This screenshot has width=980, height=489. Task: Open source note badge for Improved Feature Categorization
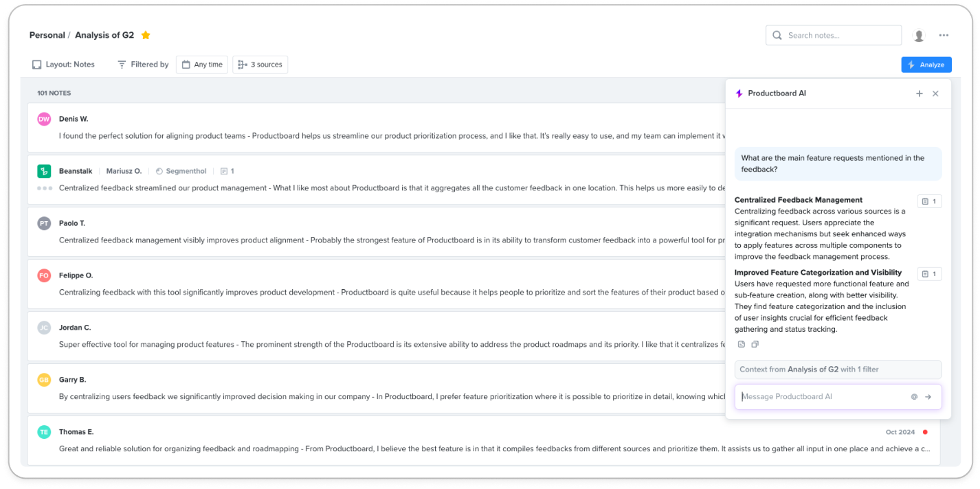point(929,274)
